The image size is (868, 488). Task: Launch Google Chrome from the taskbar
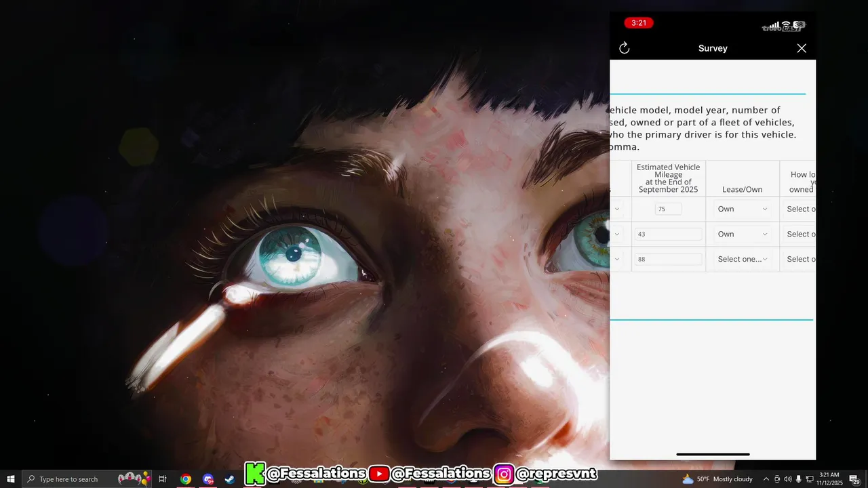(185, 479)
